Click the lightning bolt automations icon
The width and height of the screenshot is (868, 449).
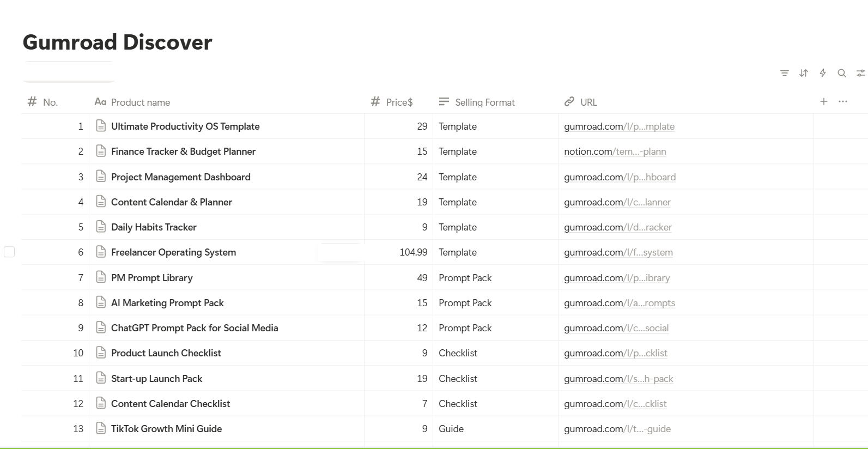coord(823,73)
